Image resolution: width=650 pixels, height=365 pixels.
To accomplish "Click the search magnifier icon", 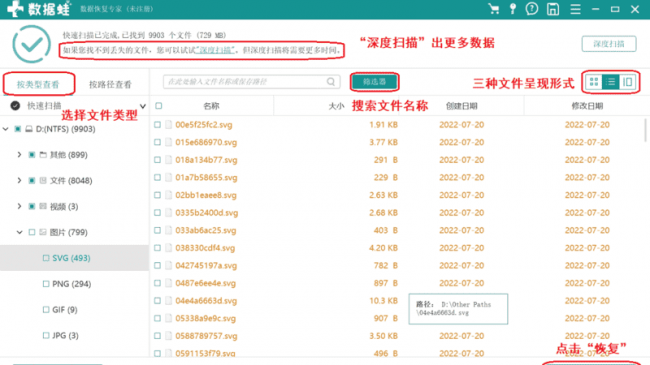I will click(331, 82).
